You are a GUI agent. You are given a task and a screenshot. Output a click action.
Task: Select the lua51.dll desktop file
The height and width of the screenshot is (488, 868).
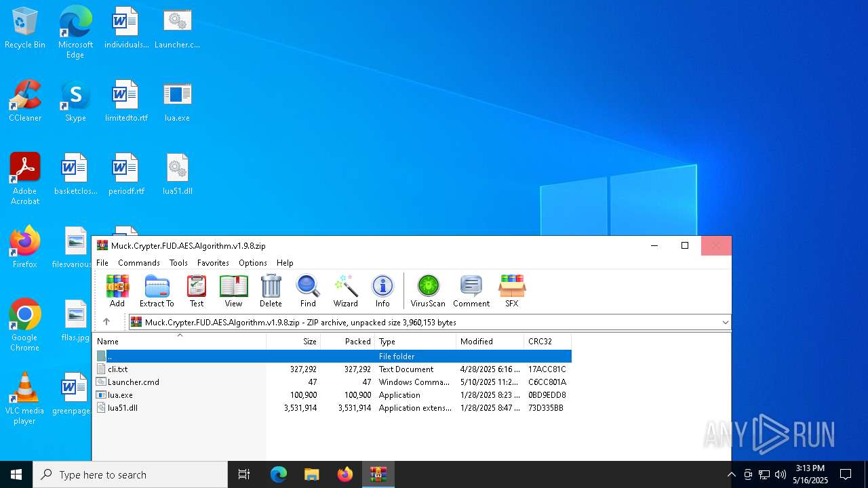pos(177,174)
